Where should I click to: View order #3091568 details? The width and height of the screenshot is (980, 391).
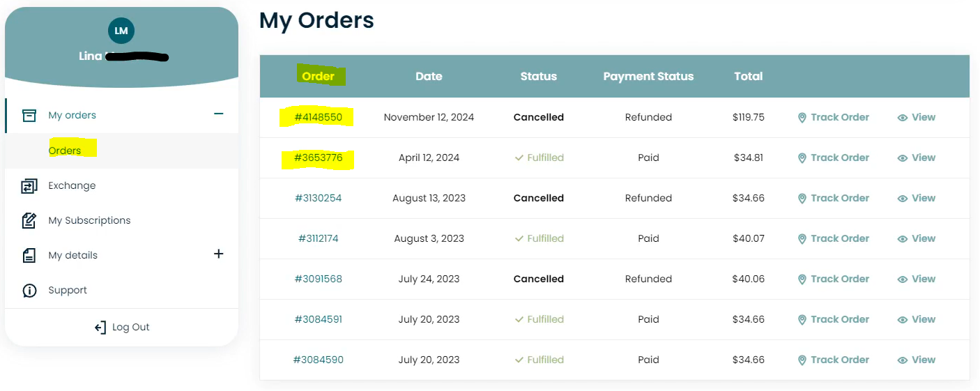tap(917, 279)
